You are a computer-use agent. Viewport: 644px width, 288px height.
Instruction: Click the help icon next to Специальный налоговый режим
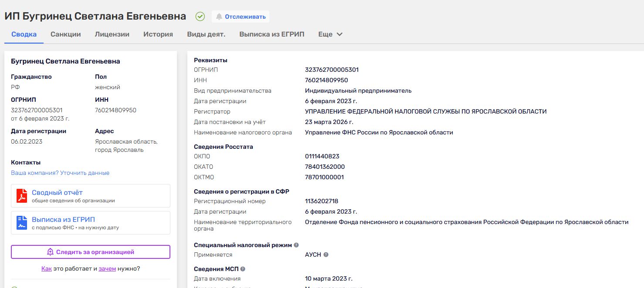point(296,245)
